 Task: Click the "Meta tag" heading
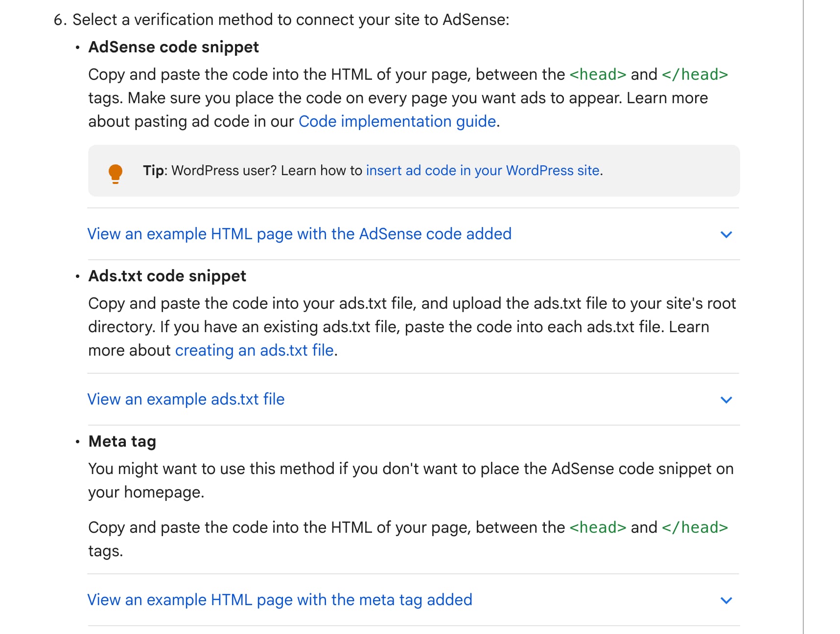coord(122,441)
